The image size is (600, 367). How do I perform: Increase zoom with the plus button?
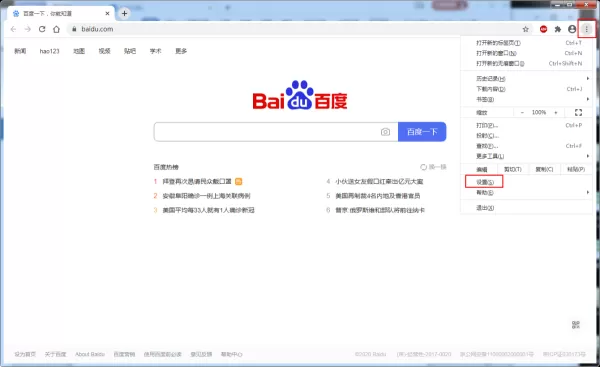[x=556, y=113]
